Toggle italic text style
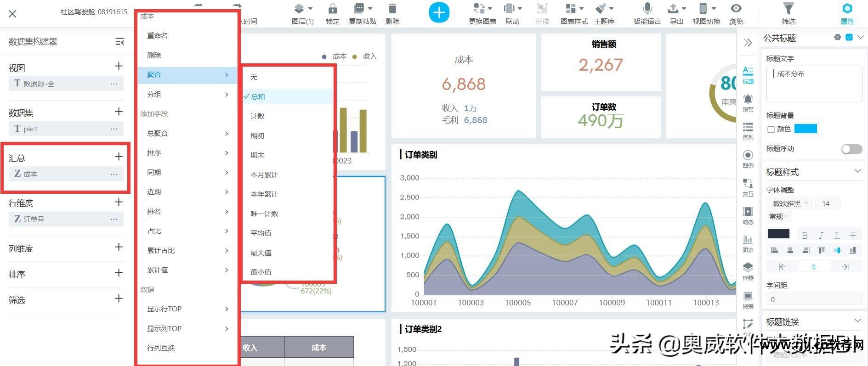 [821, 235]
